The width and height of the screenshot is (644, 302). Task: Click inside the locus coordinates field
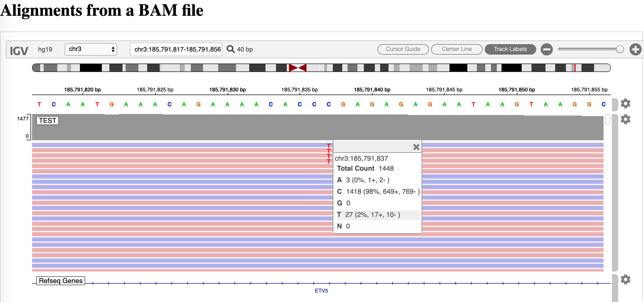coord(176,49)
